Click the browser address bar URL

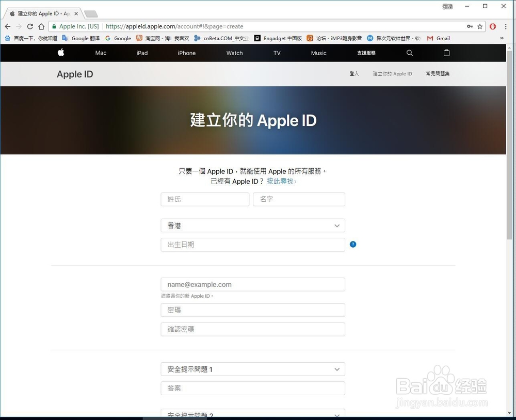(174, 26)
